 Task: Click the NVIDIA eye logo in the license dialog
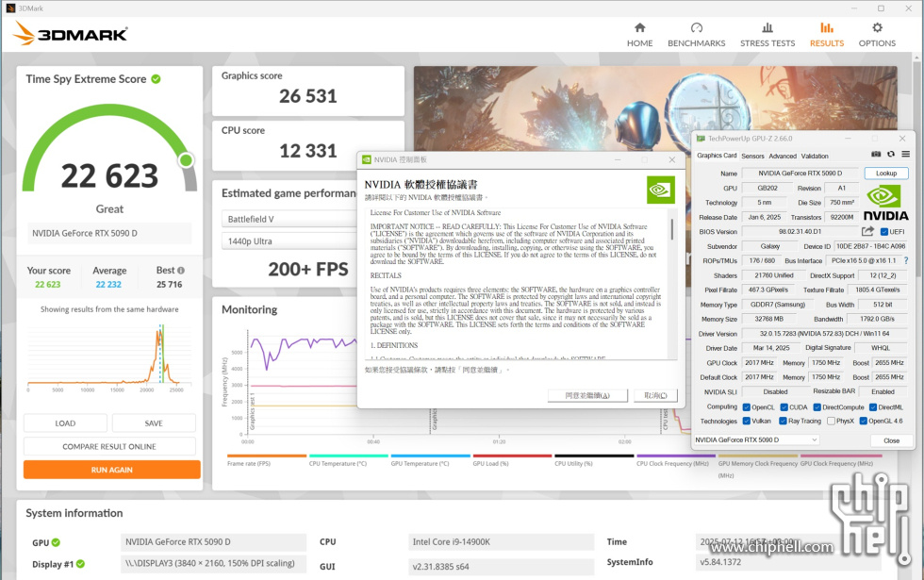pyautogui.click(x=661, y=190)
